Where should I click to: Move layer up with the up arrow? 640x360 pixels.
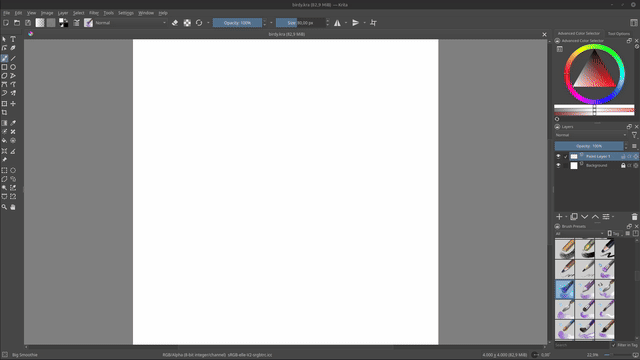click(596, 217)
